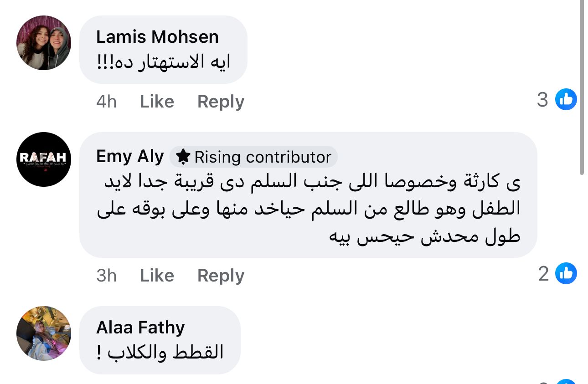588x384 pixels.
Task: Click the reaction count 3 on first comment
Action: [542, 100]
